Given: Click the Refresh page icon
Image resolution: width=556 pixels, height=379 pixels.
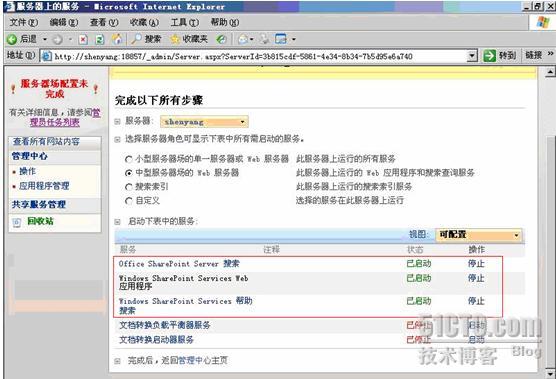Looking at the screenshot, I should pyautogui.click(x=100, y=39).
